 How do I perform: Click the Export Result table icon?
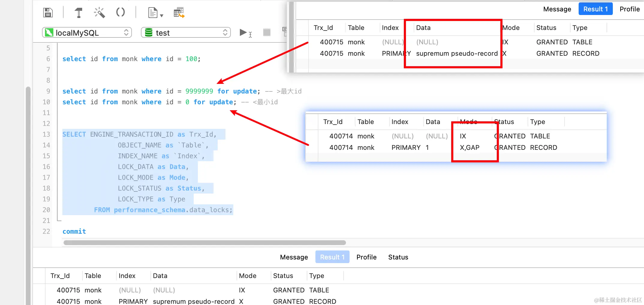(x=179, y=13)
